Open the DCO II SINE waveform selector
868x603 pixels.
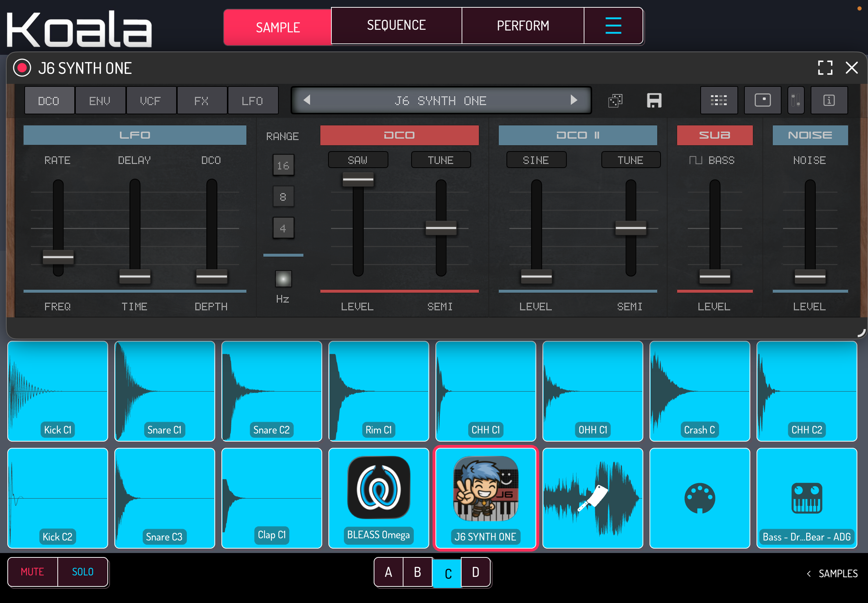tap(536, 160)
